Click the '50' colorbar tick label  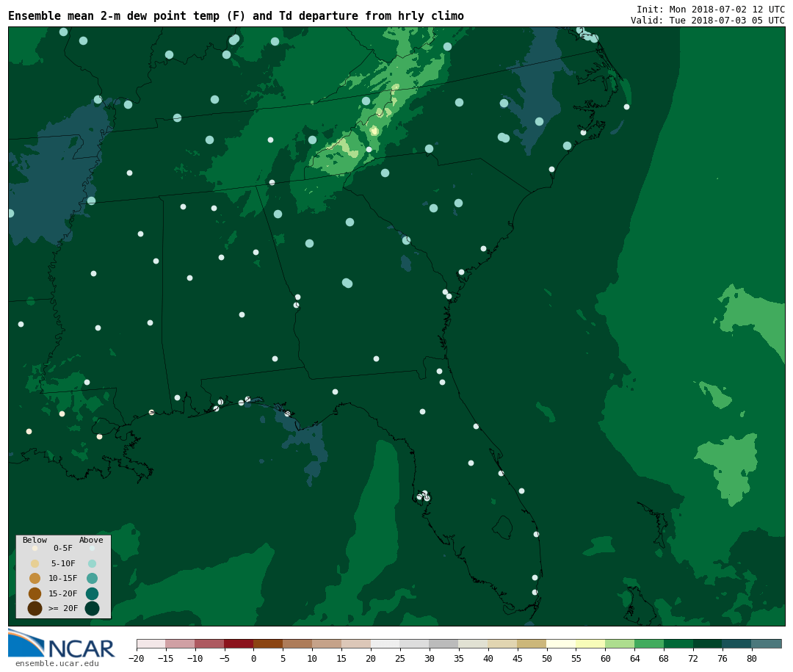point(547,659)
